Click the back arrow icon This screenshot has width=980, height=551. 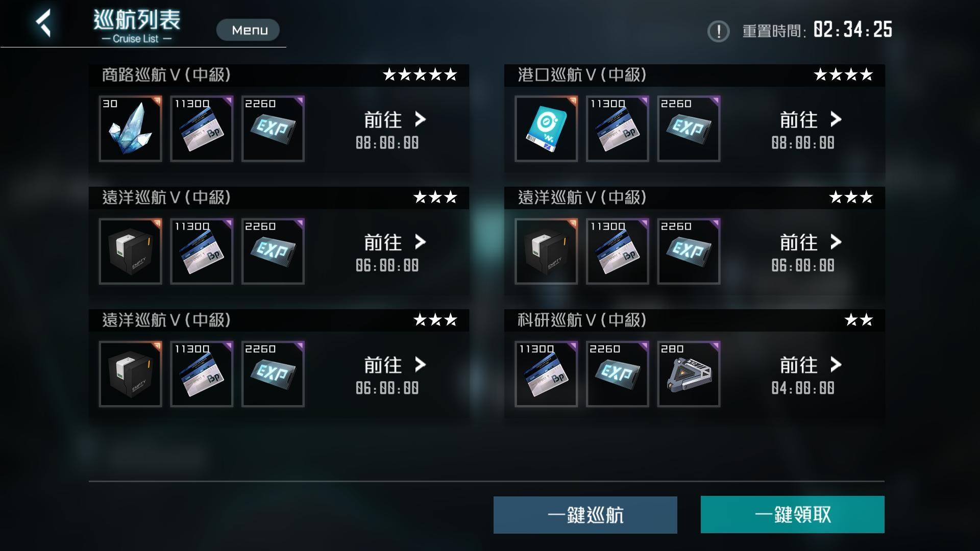click(x=43, y=23)
